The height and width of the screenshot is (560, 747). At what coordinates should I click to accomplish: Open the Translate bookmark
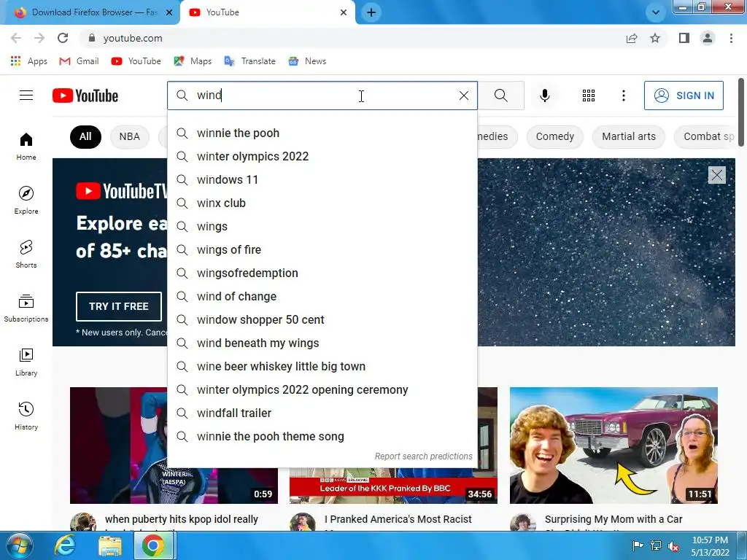249,61
